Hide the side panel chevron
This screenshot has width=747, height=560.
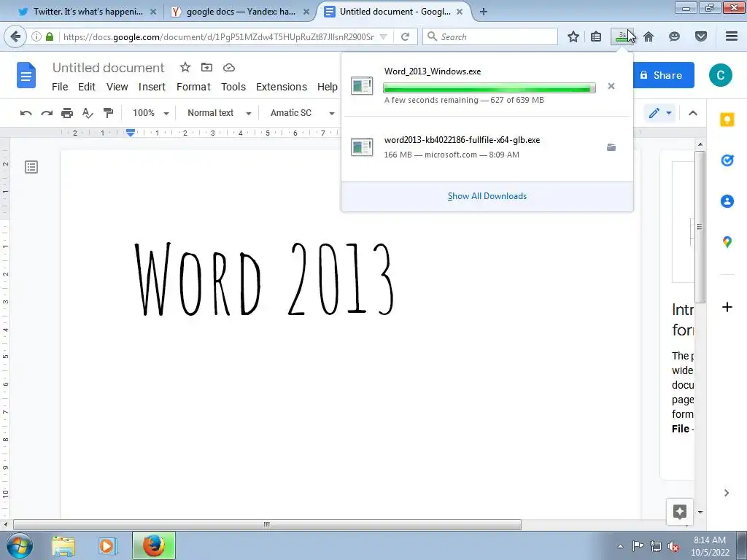(x=727, y=493)
